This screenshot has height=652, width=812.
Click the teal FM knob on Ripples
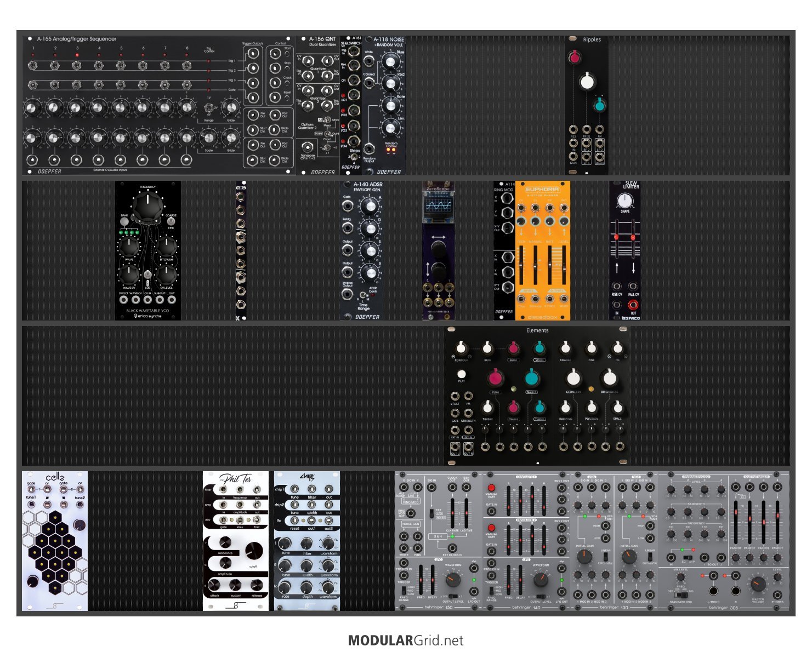599,105
